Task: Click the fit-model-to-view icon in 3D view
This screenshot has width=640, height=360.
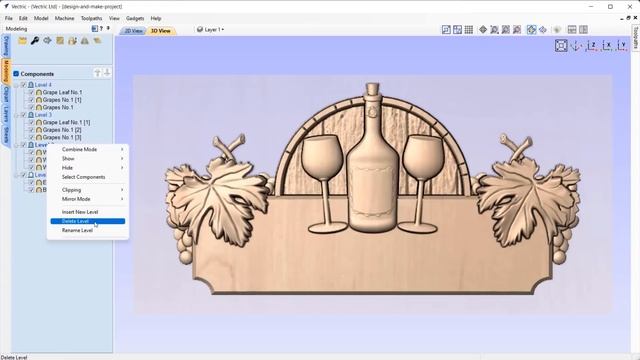Action: [x=561, y=46]
